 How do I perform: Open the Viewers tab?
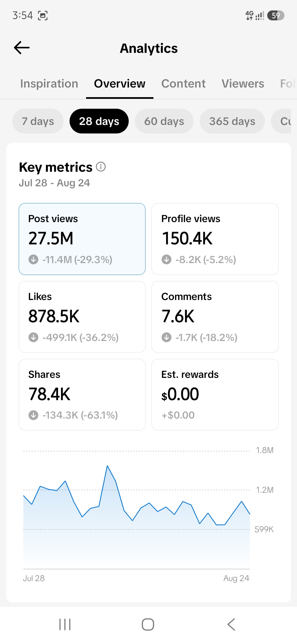(x=243, y=83)
